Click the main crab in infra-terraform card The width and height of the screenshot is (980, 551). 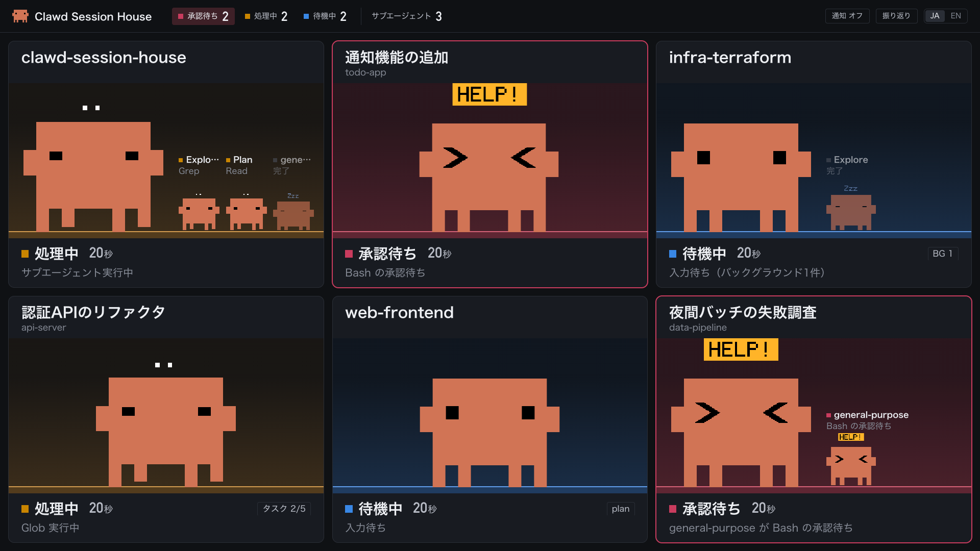(741, 177)
